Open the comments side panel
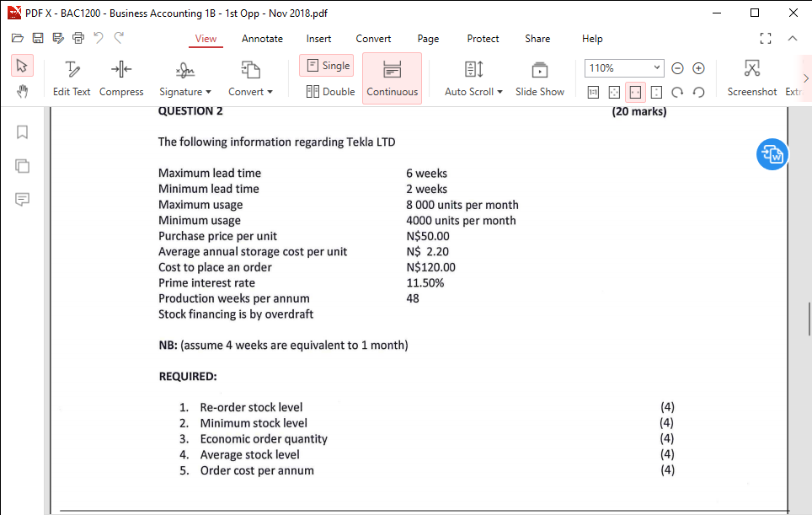 [x=22, y=200]
